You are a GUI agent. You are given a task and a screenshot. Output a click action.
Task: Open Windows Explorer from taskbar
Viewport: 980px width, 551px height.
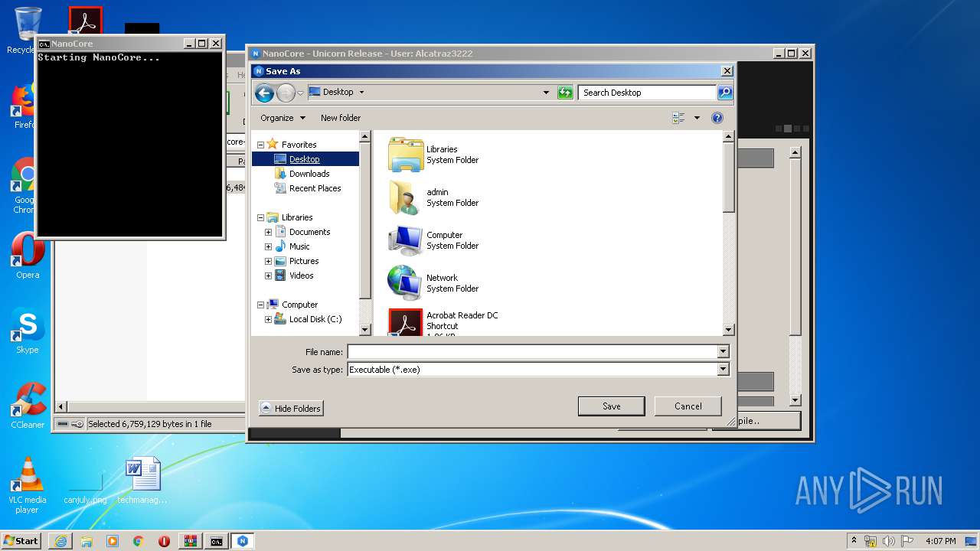pyautogui.click(x=87, y=541)
